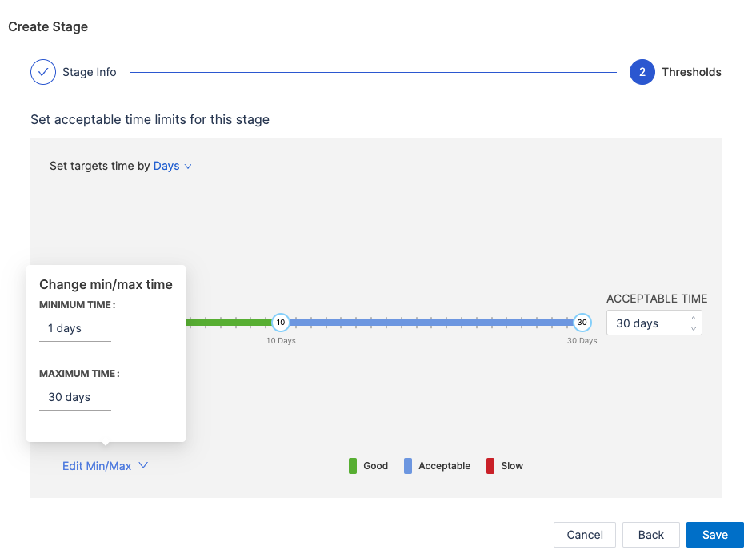Focus the Maximum Time input field

coord(74,397)
